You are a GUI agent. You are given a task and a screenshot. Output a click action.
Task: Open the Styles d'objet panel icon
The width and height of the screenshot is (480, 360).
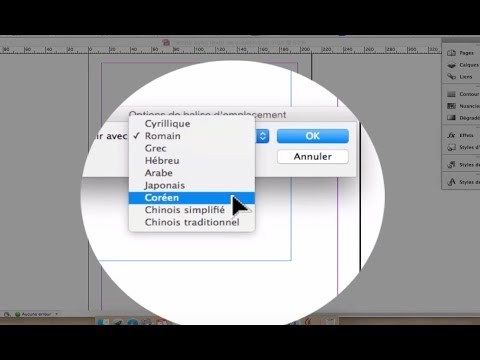pyautogui.click(x=451, y=147)
